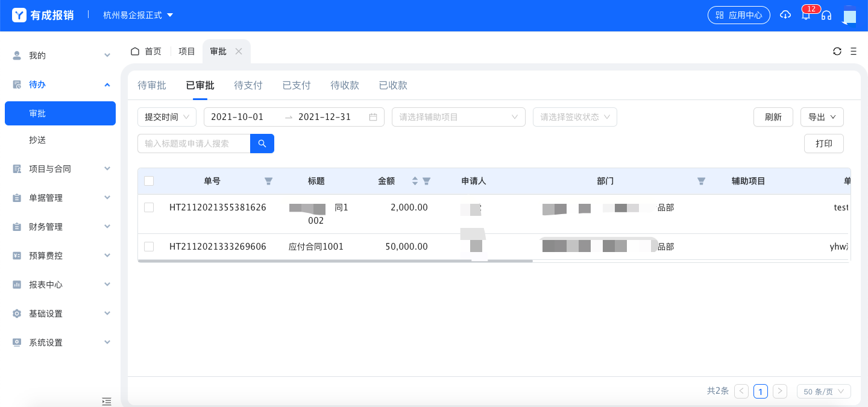
Task: Click the 财务管理 sidebar icon
Action: (x=17, y=227)
